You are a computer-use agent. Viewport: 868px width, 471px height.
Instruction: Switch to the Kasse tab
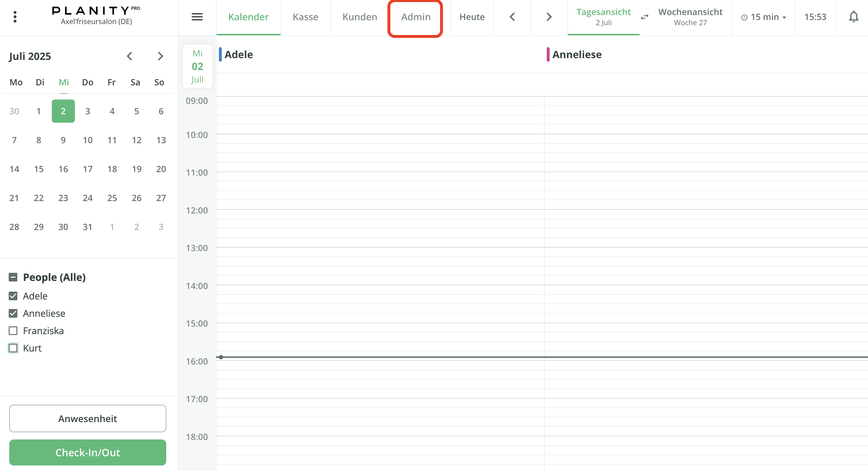click(305, 16)
